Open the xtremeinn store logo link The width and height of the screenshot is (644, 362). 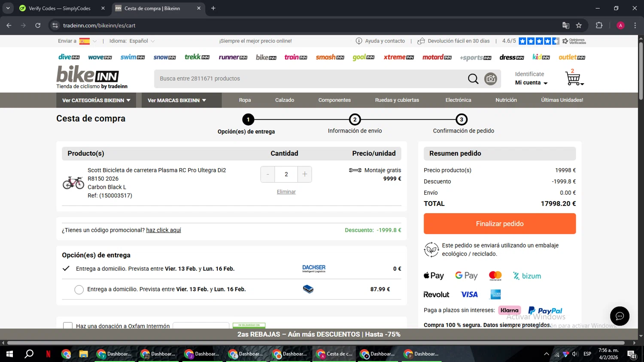click(x=399, y=57)
